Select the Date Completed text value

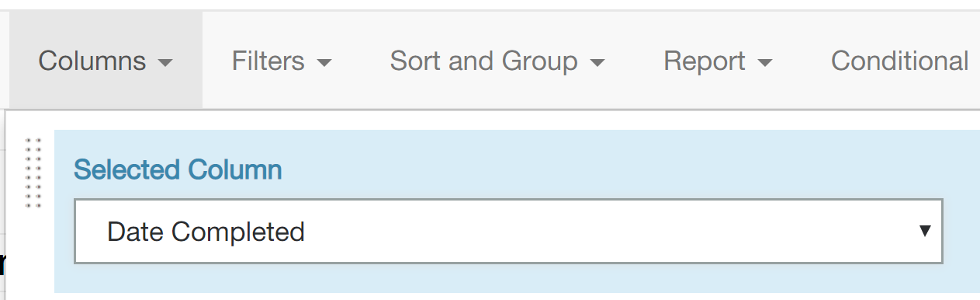206,232
